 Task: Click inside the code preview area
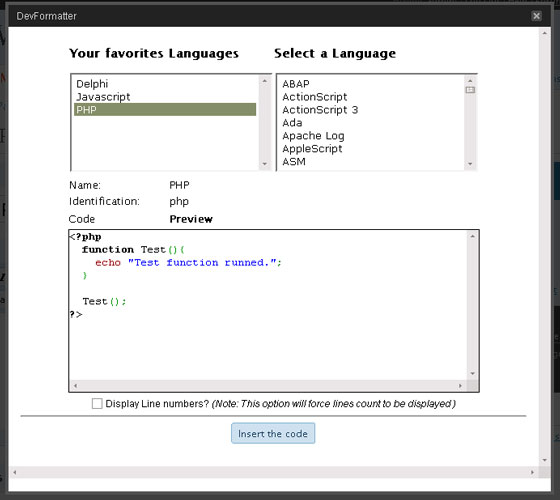pos(268,305)
